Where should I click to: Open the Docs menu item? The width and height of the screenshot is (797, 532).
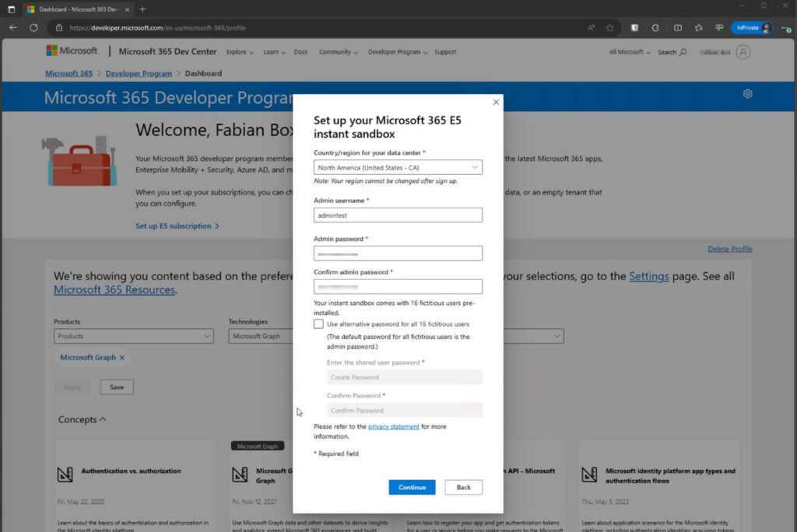tap(300, 52)
